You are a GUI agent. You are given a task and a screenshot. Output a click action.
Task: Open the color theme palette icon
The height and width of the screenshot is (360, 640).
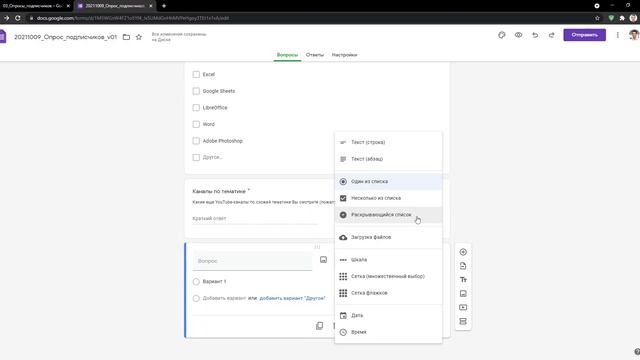502,35
